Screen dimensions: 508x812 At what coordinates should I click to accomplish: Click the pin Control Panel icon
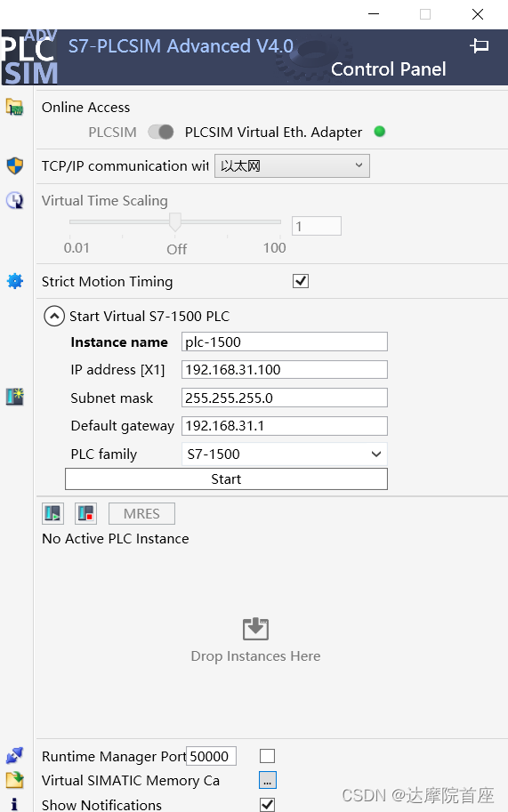point(479,45)
